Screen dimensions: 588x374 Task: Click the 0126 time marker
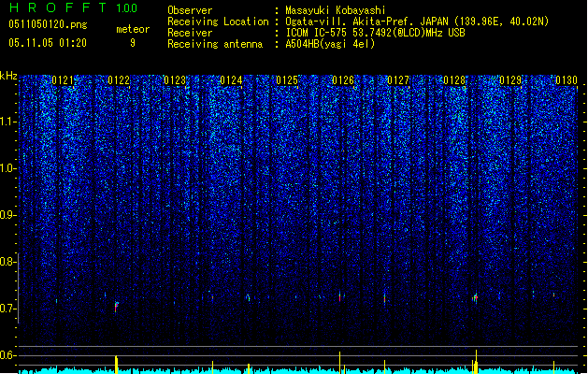343,80
